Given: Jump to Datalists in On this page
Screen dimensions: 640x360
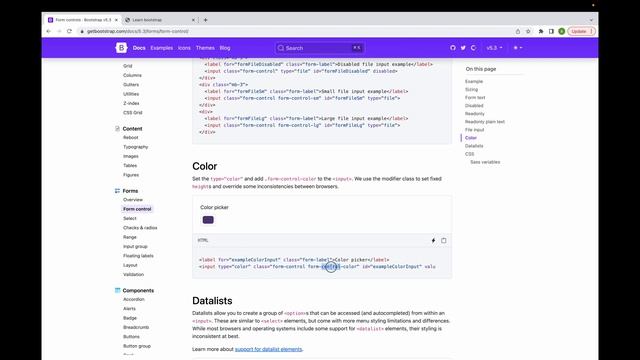Looking at the screenshot, I should (x=474, y=146).
